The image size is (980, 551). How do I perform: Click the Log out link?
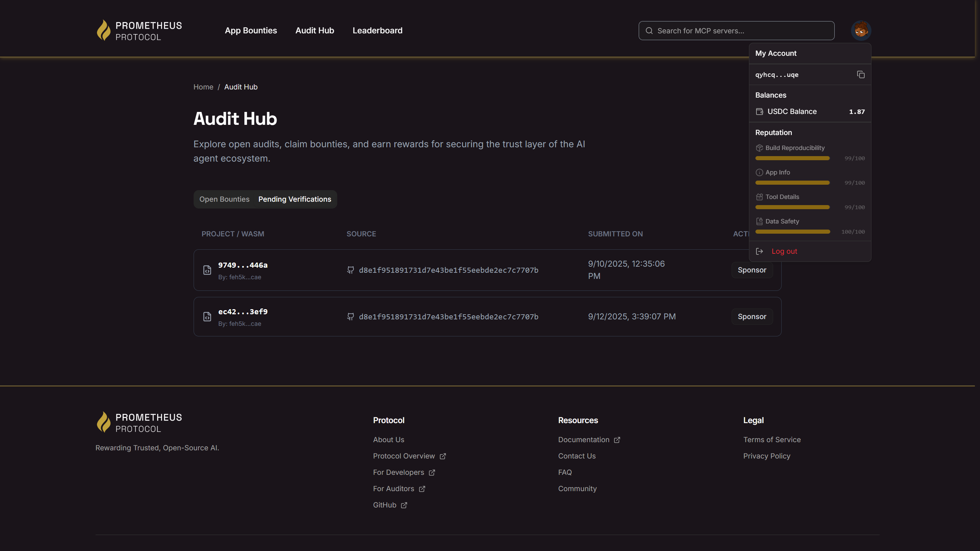[784, 251]
